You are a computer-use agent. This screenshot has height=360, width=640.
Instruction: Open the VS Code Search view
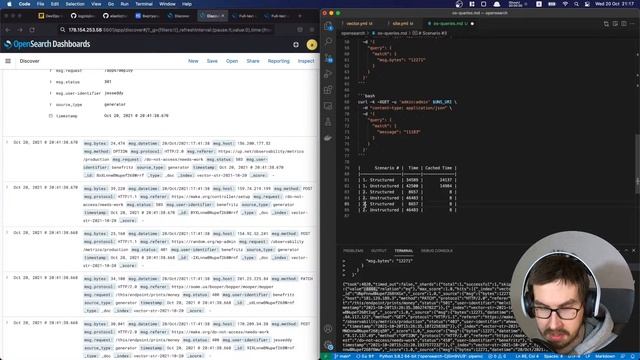click(329, 41)
